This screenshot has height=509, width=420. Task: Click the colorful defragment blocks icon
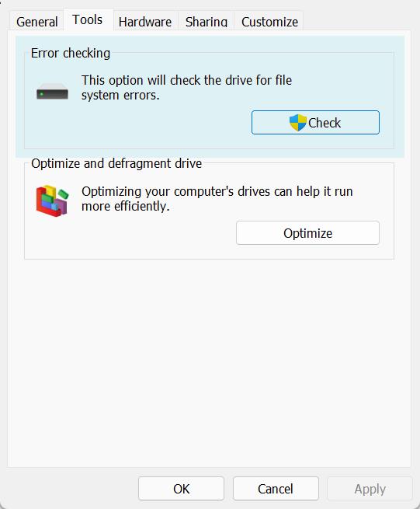pyautogui.click(x=52, y=201)
